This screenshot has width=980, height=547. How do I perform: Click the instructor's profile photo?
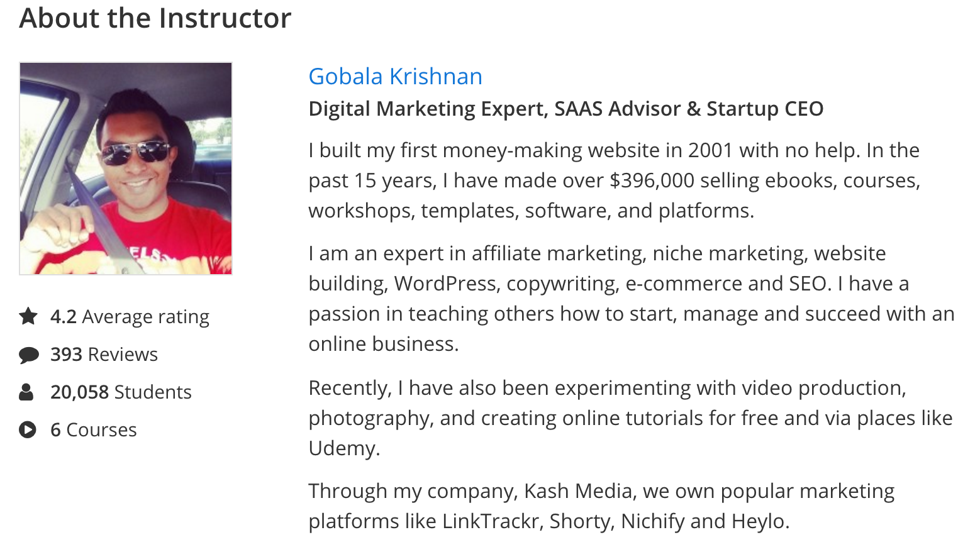pyautogui.click(x=126, y=169)
